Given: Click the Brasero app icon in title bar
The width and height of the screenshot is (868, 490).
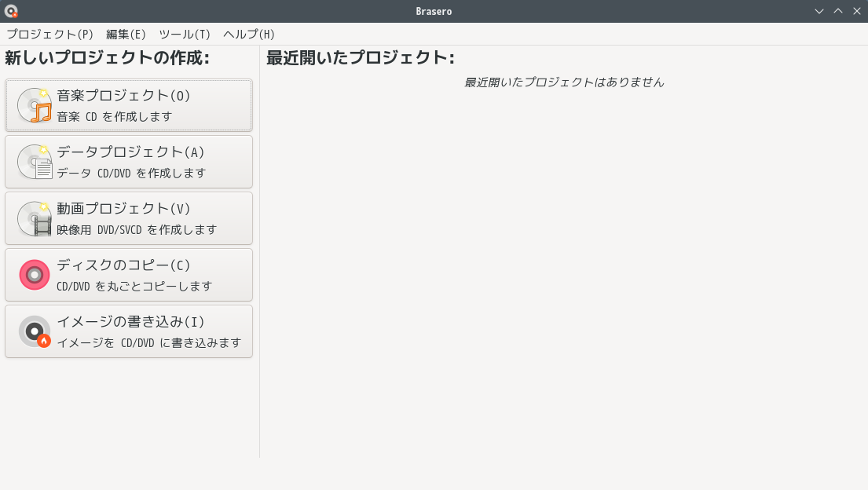Looking at the screenshot, I should click(x=11, y=11).
